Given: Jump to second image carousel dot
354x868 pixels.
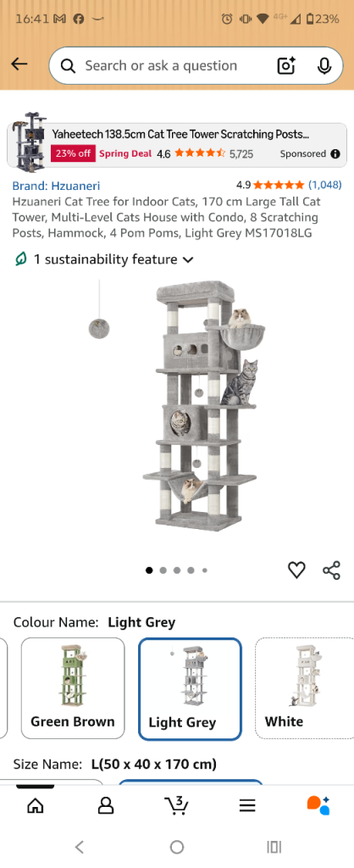Looking at the screenshot, I should tap(163, 570).
